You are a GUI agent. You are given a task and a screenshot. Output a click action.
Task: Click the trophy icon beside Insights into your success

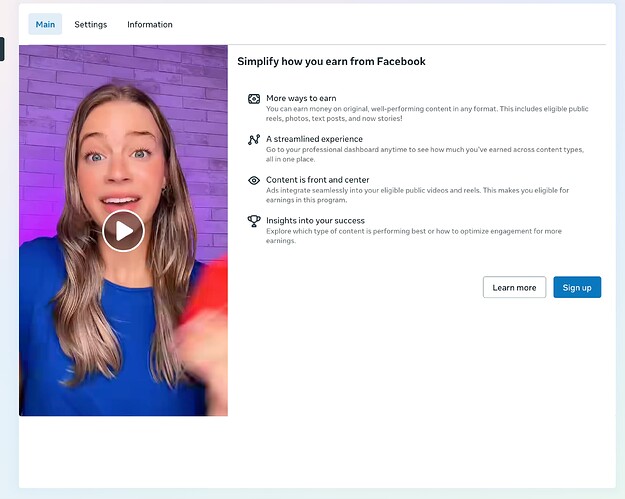[254, 221]
